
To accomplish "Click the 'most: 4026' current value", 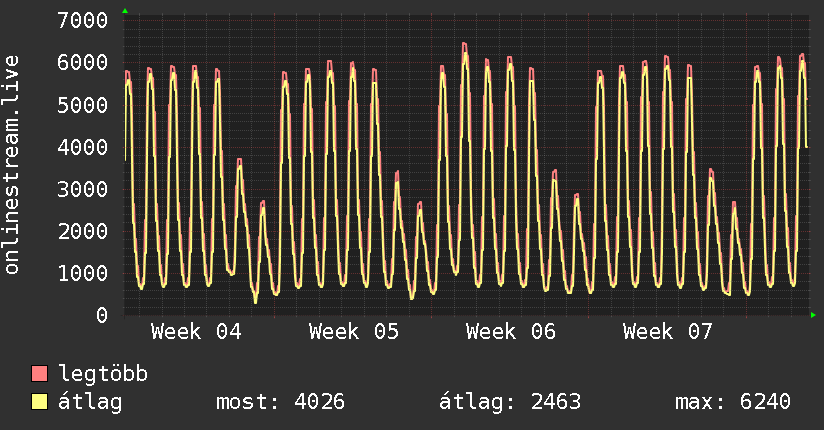I will [x=281, y=402].
